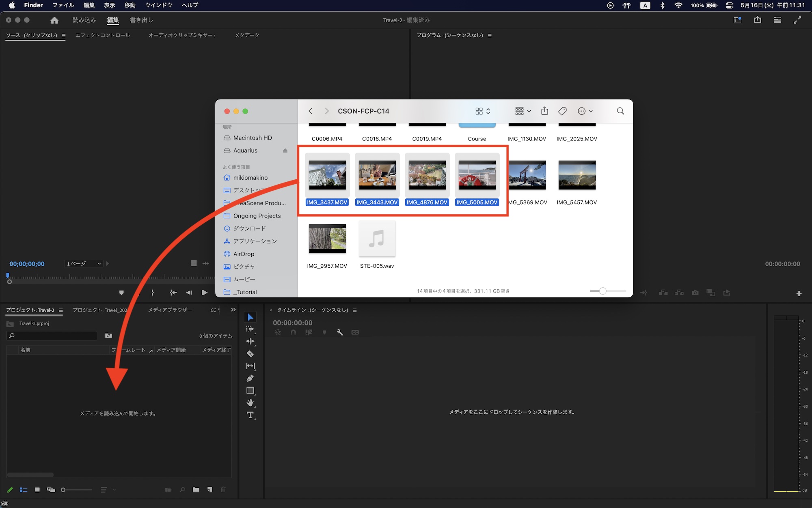Switch project panel to list view
The height and width of the screenshot is (508, 812).
click(24, 490)
